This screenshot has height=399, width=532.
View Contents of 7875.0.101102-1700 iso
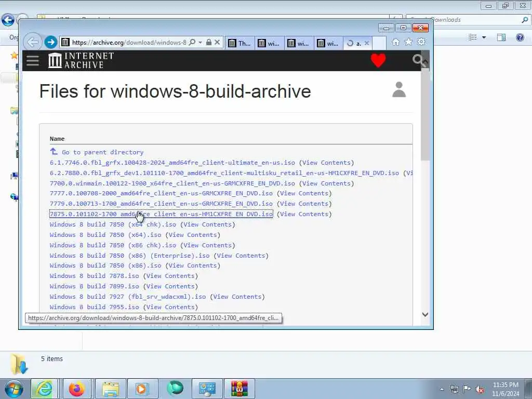(x=304, y=214)
